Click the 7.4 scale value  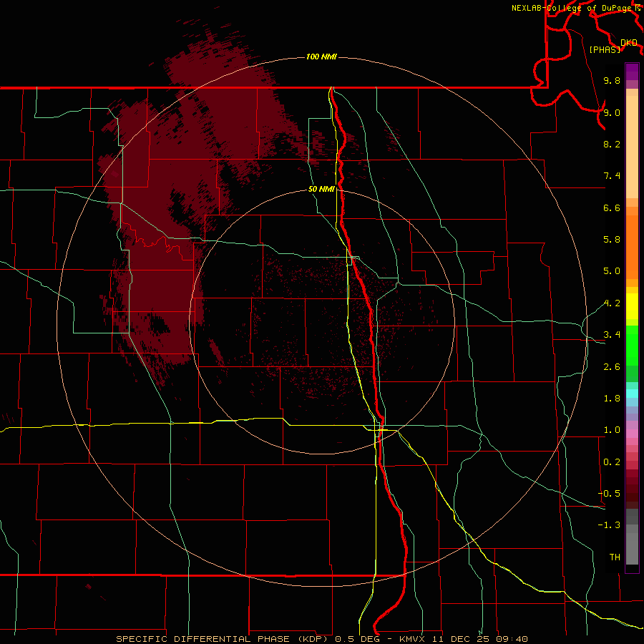point(612,176)
